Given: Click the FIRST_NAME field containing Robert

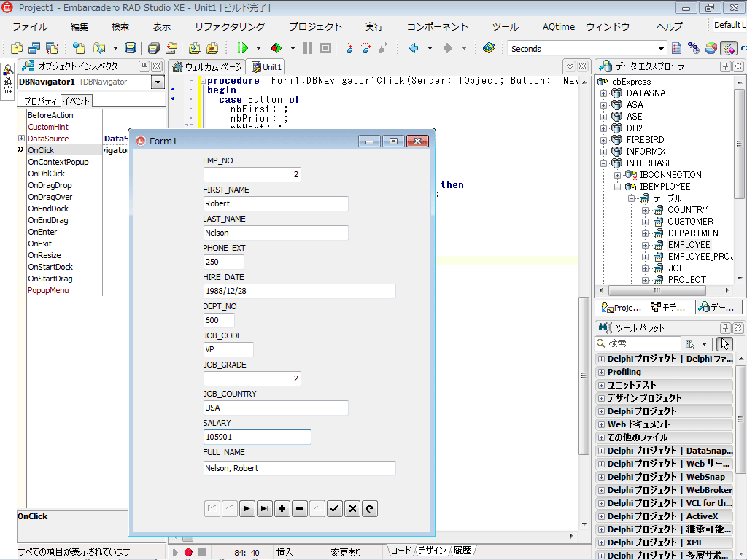Looking at the screenshot, I should 276,204.
